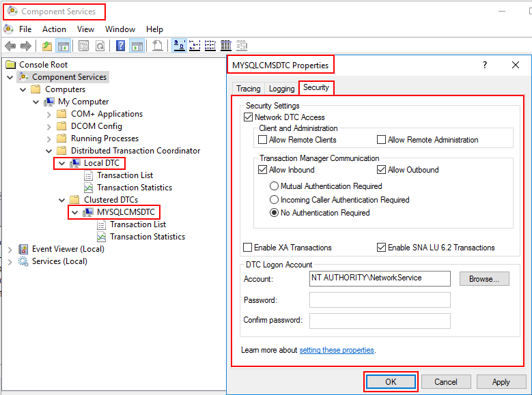This screenshot has width=532, height=395.
Task: Click the Refresh toolbar icon
Action: (x=100, y=46)
